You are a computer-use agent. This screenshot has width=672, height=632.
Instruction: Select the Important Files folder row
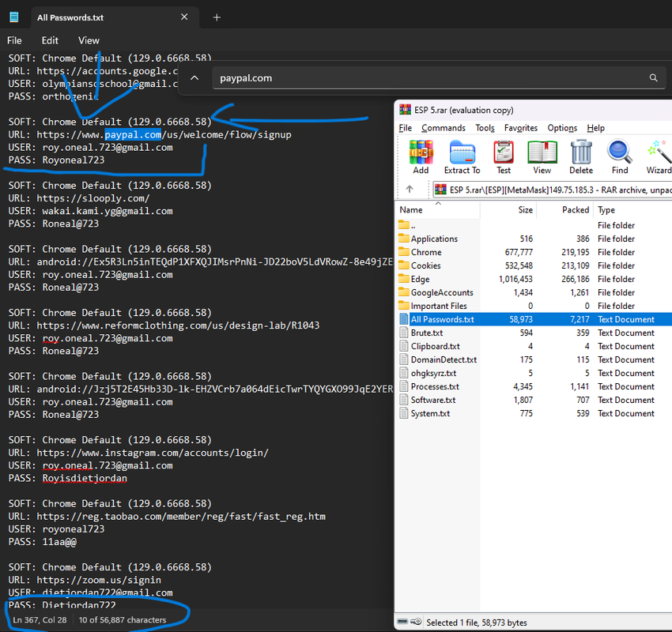click(x=534, y=306)
